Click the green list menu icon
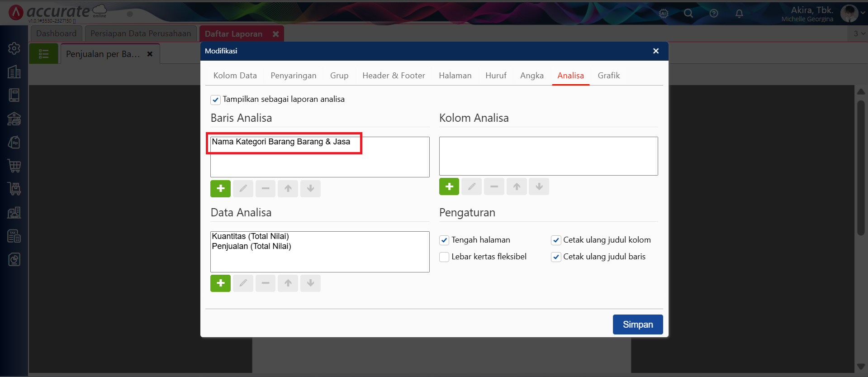 coord(44,54)
